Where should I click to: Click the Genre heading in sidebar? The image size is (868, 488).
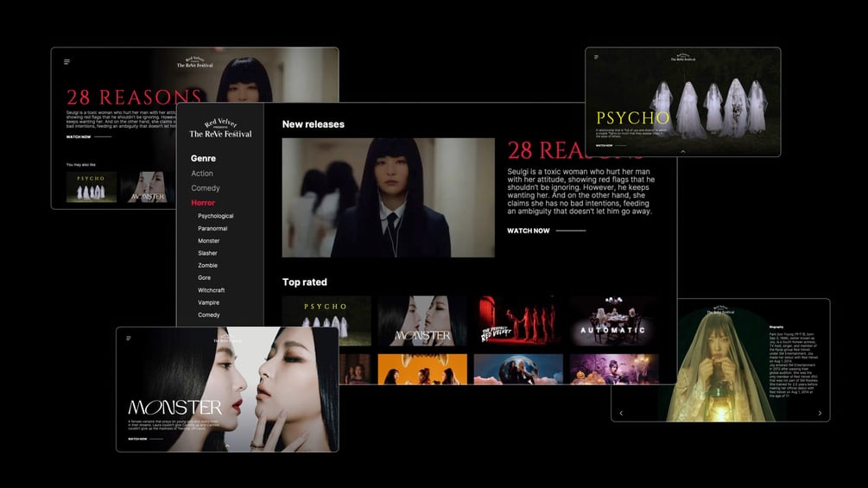point(203,158)
